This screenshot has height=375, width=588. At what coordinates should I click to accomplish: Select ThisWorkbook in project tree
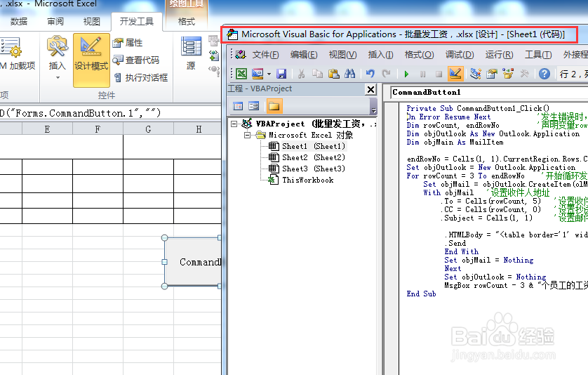(x=308, y=180)
